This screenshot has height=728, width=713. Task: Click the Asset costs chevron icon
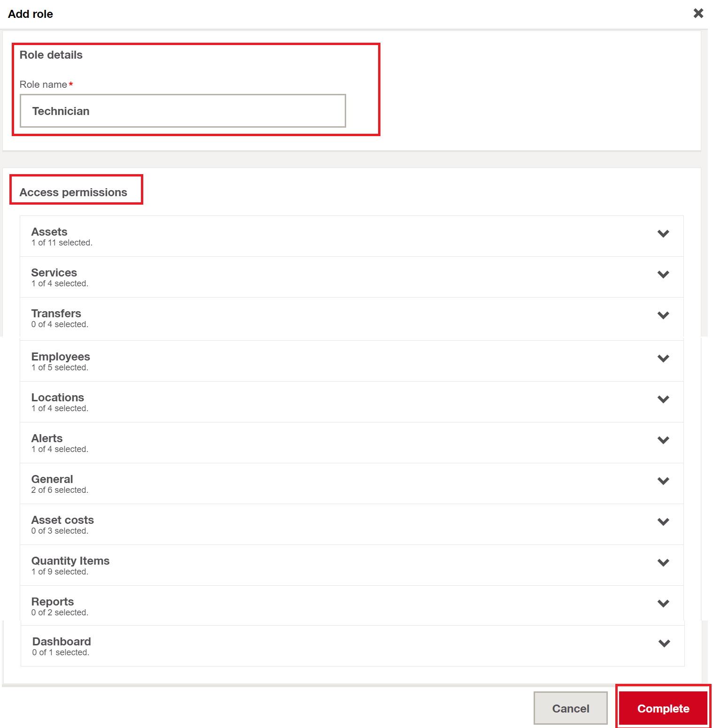click(x=663, y=522)
